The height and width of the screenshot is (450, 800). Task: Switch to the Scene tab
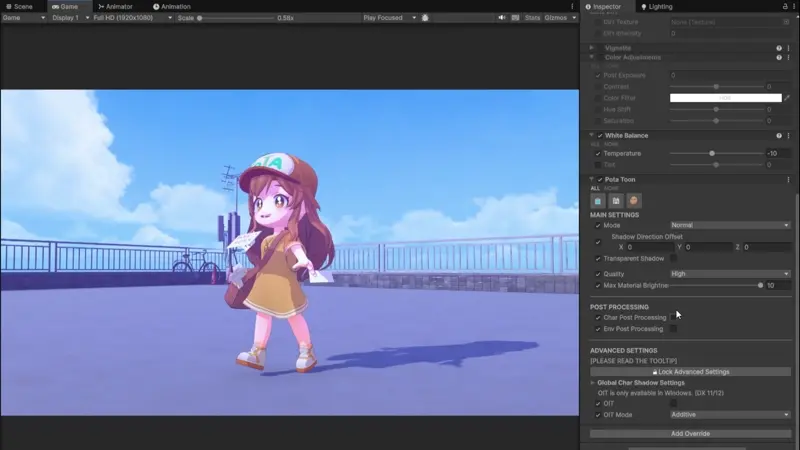click(x=19, y=7)
